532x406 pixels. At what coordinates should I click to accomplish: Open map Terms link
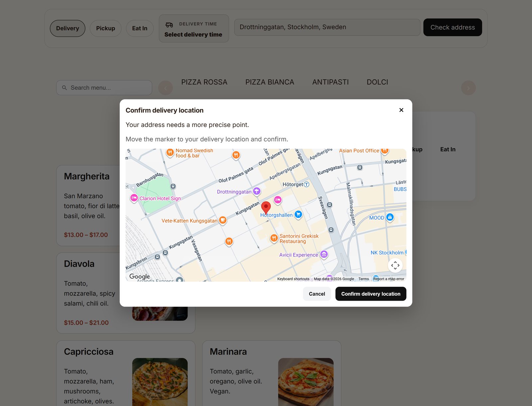point(363,279)
